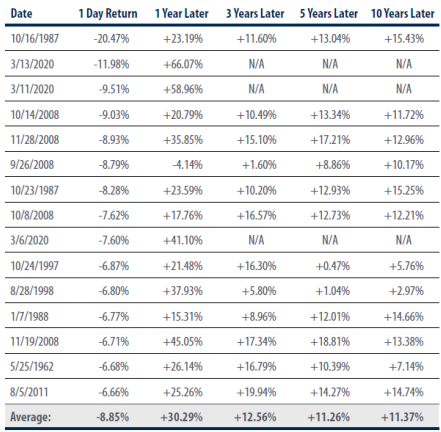Click the 3 Years Later header
This screenshot has height=432, width=441.
pos(255,14)
